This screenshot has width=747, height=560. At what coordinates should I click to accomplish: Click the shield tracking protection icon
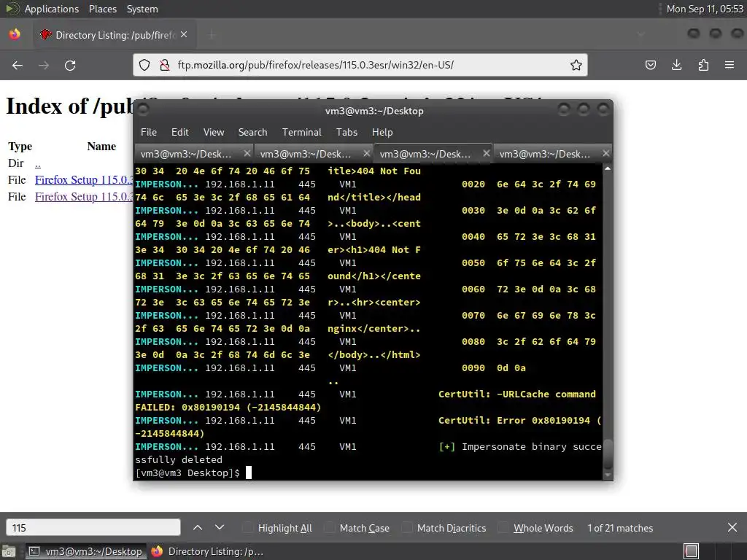(144, 65)
